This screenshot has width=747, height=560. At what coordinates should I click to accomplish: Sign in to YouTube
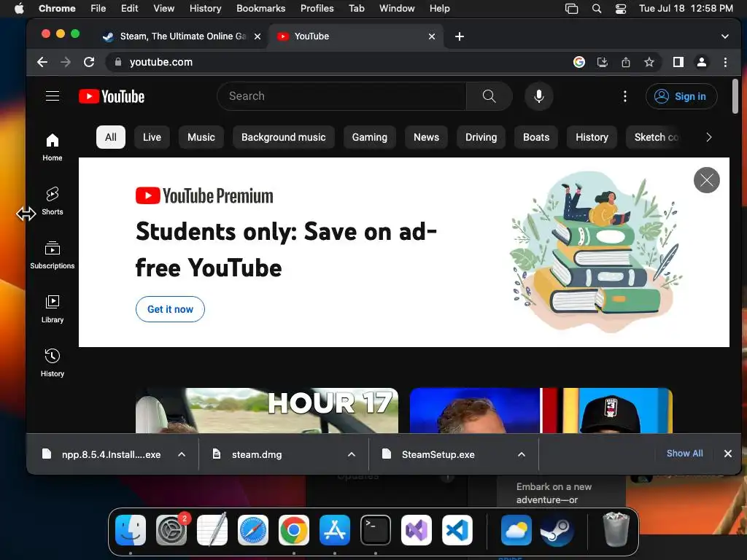pos(681,96)
